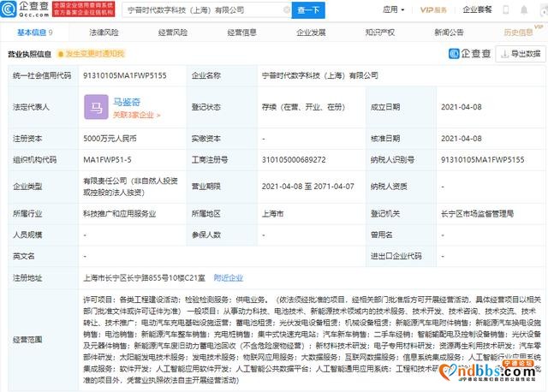Open the 应用 dropdown menu

(x=394, y=9)
